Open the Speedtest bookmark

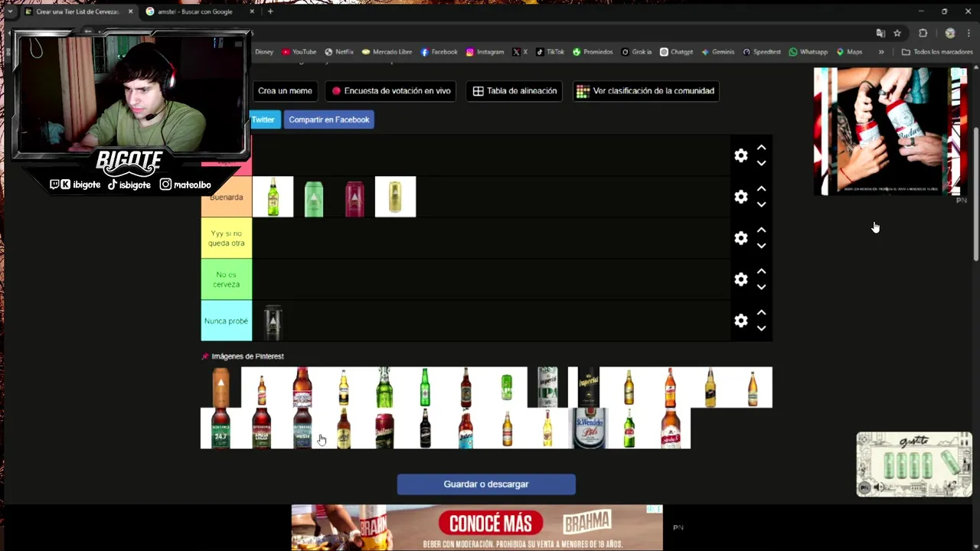[762, 52]
